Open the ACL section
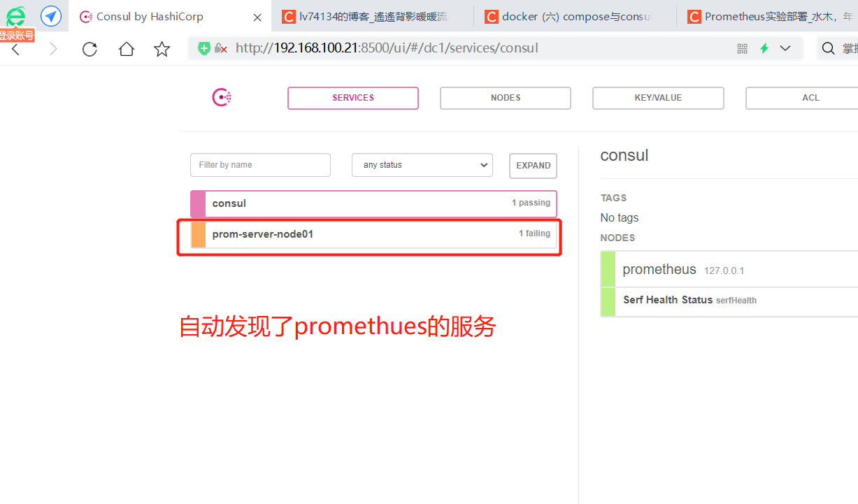The height and width of the screenshot is (504, 858). coord(802,98)
